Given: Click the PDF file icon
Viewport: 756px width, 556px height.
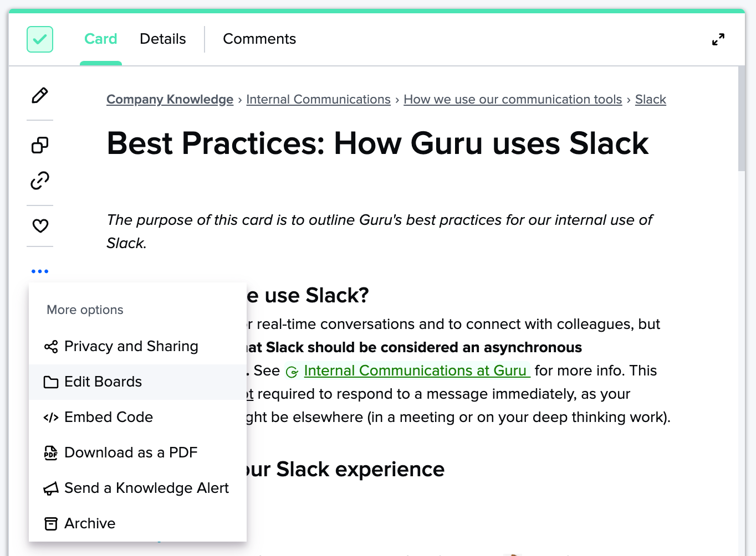Looking at the screenshot, I should [x=51, y=453].
